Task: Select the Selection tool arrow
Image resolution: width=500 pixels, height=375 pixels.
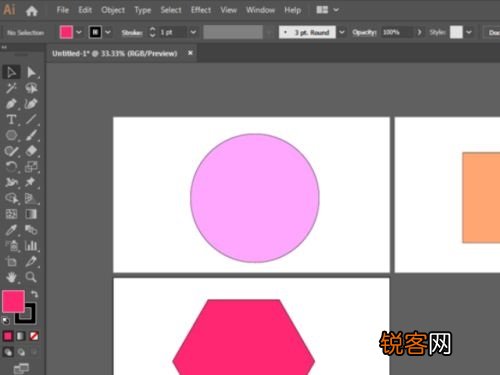Action: [11, 72]
